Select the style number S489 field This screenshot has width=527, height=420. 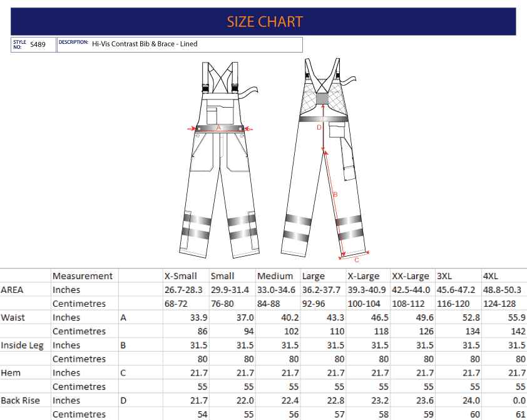33,44
